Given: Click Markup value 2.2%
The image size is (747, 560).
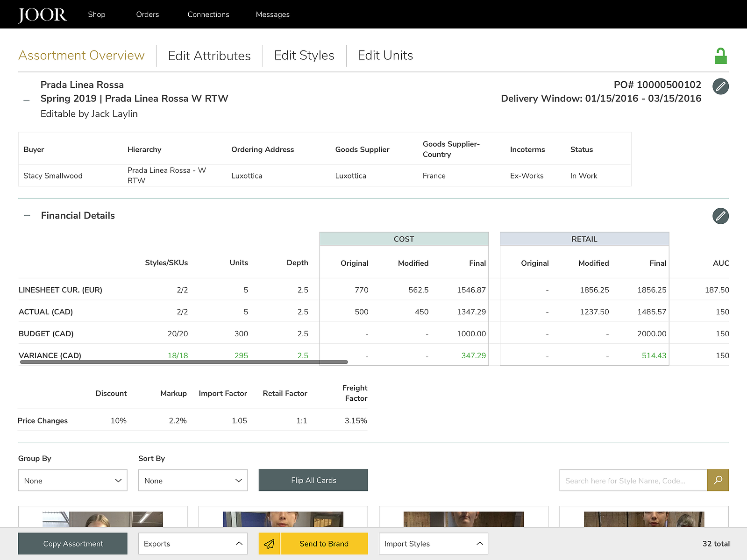Looking at the screenshot, I should click(x=178, y=420).
